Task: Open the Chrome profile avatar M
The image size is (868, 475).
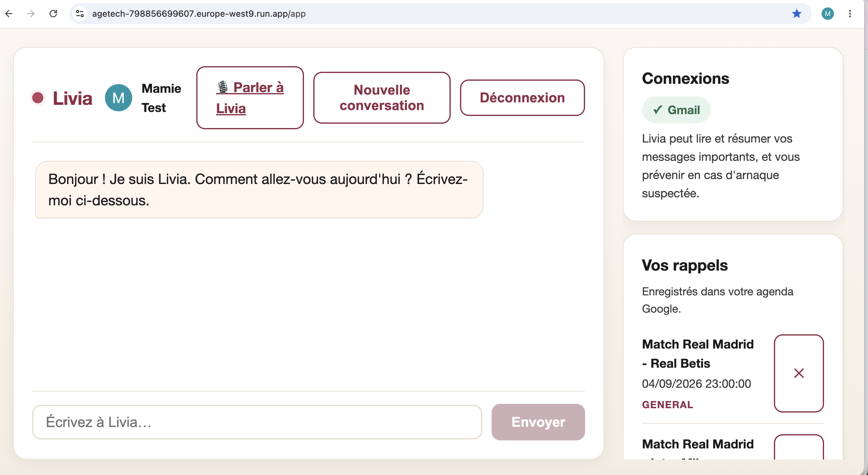Action: [x=827, y=14]
